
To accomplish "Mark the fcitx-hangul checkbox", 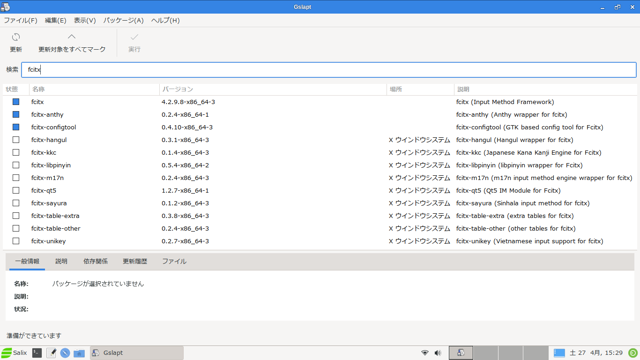I will pos(16,140).
